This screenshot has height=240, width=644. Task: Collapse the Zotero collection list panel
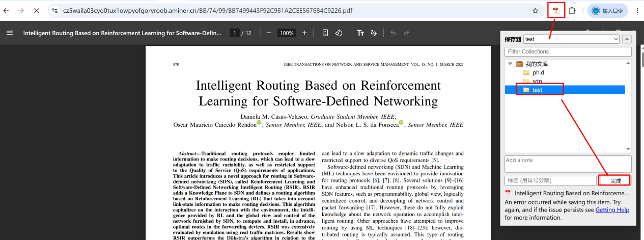tap(627, 39)
